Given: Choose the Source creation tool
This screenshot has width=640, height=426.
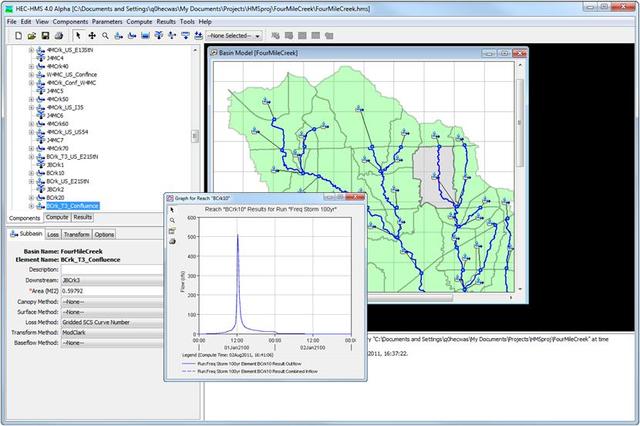Looking at the screenshot, I should point(185,36).
